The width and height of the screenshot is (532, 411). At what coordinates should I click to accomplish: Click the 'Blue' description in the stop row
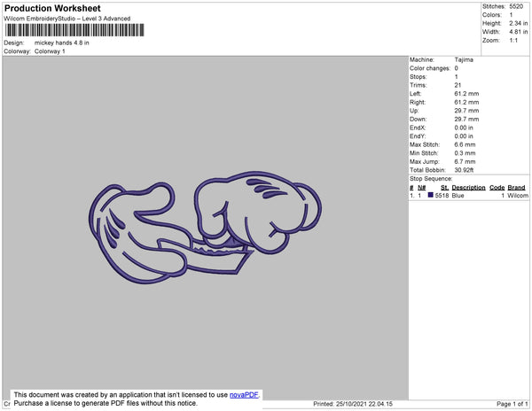(458, 196)
